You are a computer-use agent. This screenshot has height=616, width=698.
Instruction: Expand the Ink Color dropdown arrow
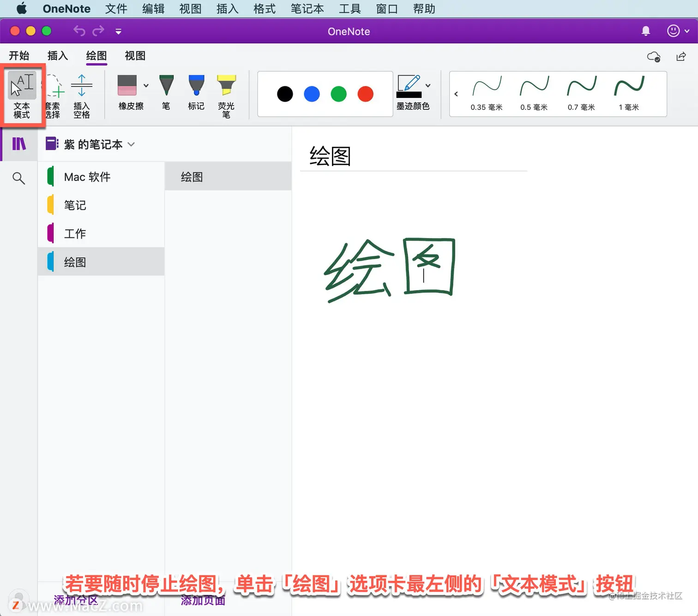coord(428,85)
